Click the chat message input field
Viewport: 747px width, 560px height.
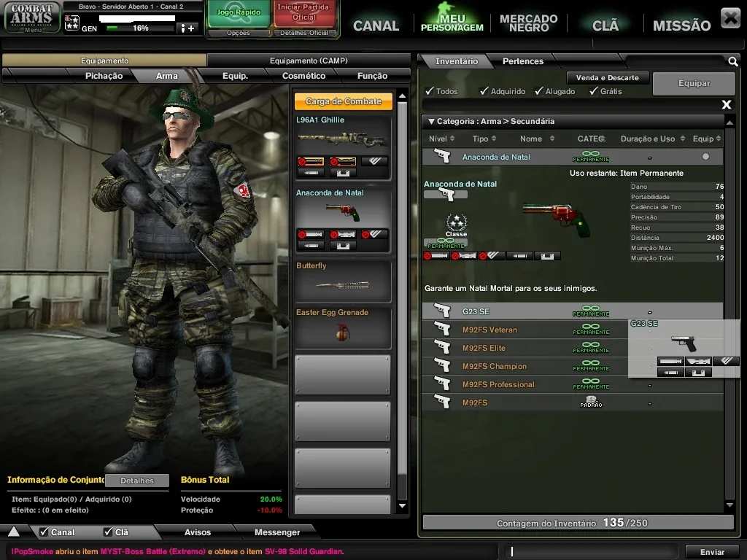point(592,551)
